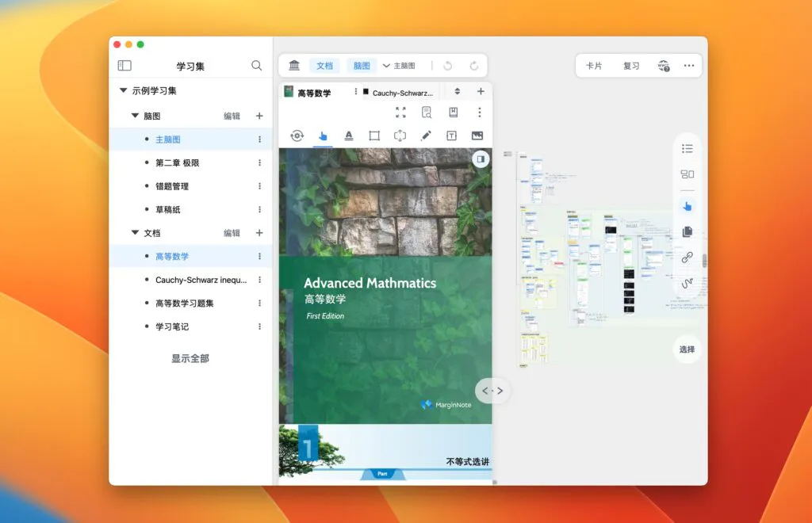Click the 选择 button in mindmap

688,349
